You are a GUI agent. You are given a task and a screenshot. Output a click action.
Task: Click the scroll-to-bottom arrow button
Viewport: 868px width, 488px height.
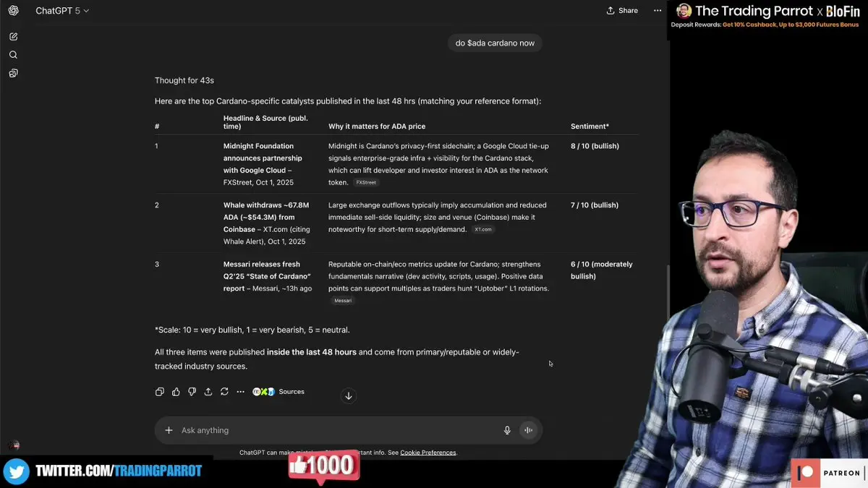coord(349,395)
